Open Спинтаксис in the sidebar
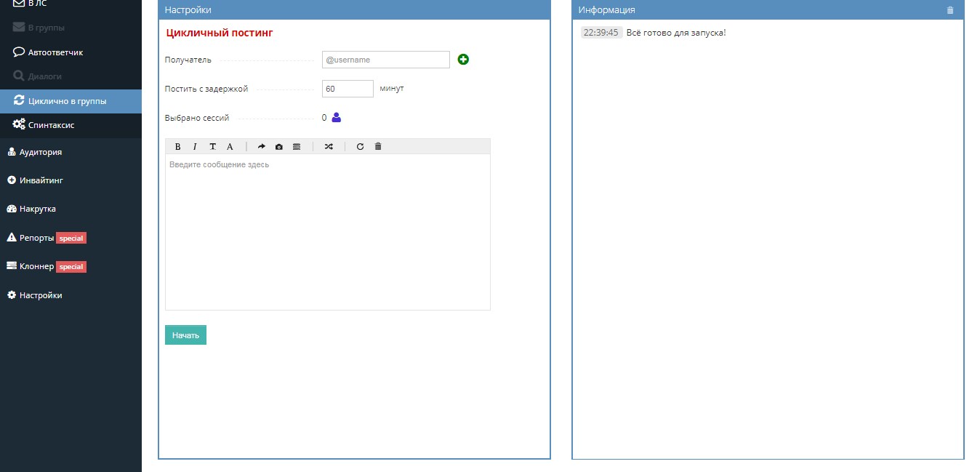The width and height of the screenshot is (980, 472). [51, 125]
